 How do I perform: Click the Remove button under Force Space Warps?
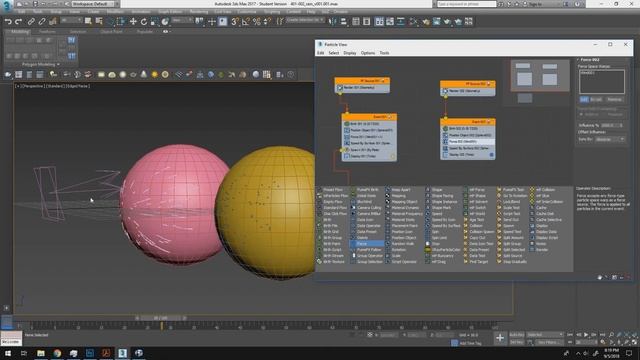point(614,99)
